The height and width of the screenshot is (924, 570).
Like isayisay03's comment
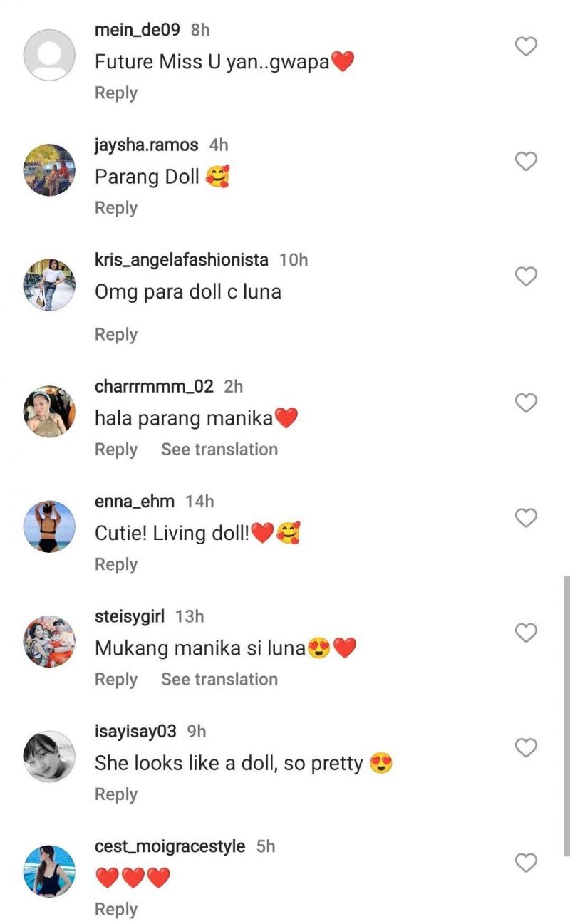[x=526, y=748]
